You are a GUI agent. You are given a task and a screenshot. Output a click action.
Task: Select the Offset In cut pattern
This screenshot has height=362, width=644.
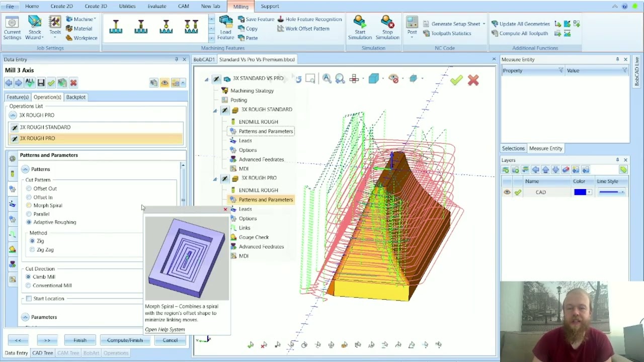pyautogui.click(x=29, y=197)
